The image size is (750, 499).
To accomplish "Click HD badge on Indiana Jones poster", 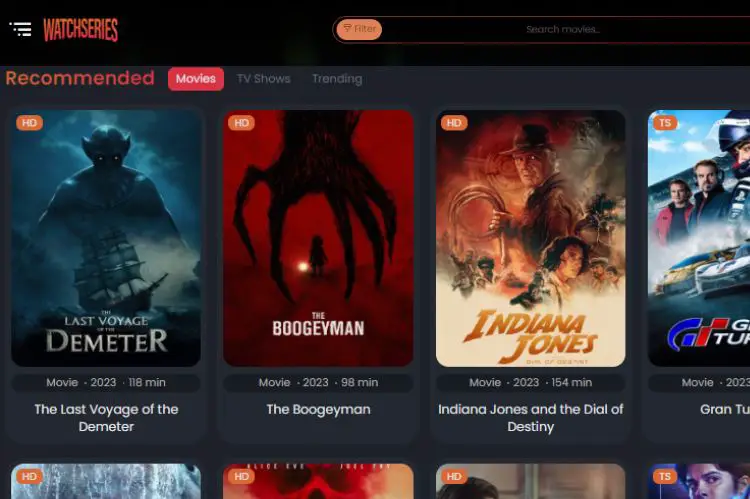I will click(x=454, y=123).
